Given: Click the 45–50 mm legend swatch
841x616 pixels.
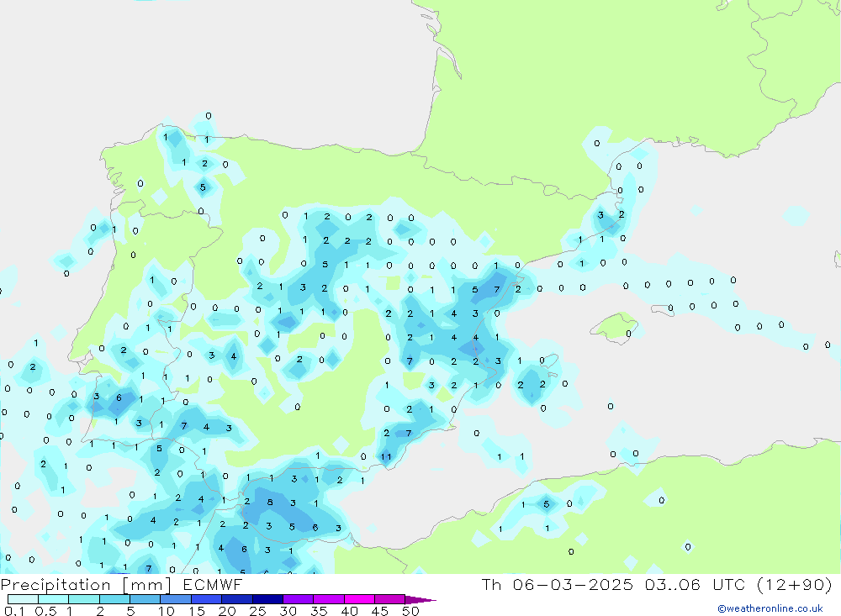Looking at the screenshot, I should [390, 599].
